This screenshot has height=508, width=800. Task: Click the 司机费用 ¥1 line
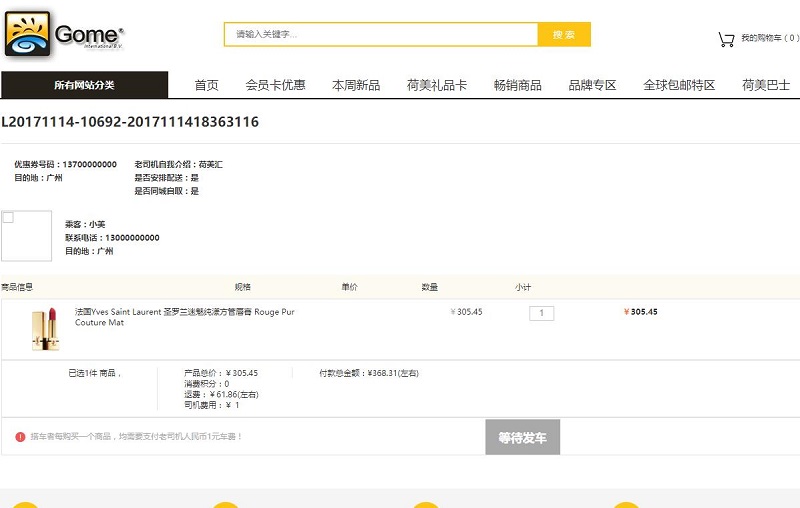pos(212,405)
